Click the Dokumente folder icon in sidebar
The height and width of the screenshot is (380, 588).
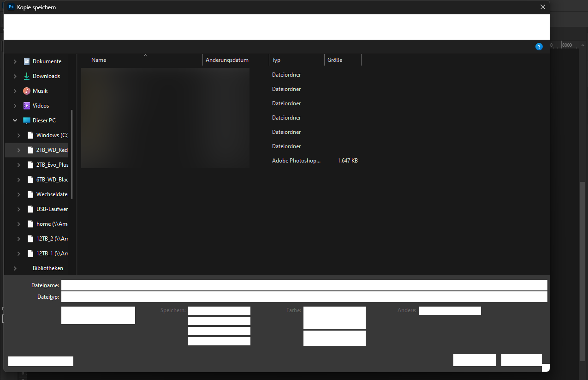click(x=27, y=61)
